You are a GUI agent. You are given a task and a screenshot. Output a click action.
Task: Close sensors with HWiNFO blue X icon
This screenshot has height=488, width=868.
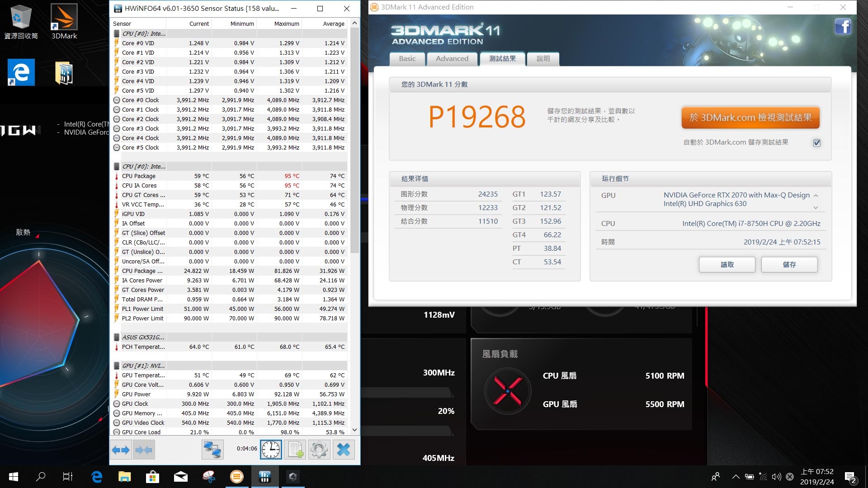[344, 450]
